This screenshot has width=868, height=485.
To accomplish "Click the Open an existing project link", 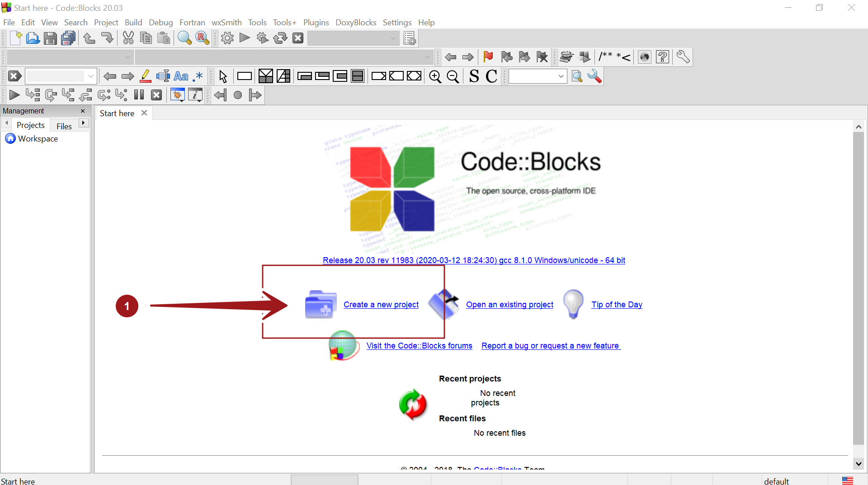I will [509, 305].
